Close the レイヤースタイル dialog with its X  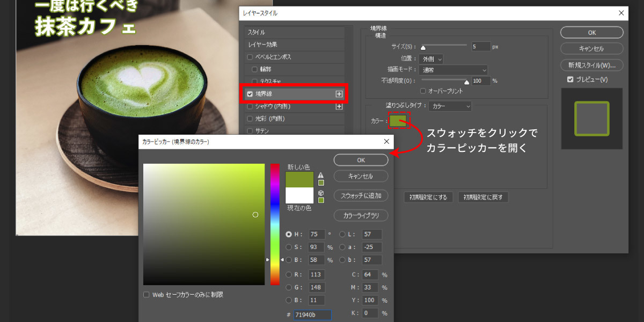(621, 13)
